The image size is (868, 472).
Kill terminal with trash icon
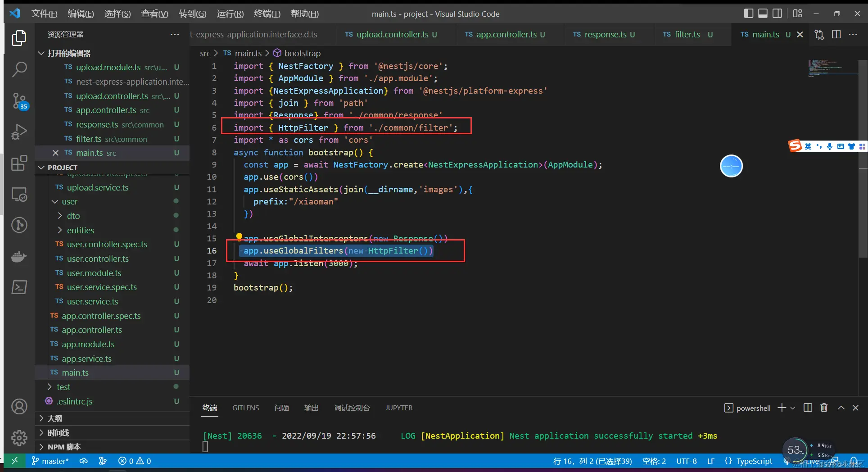824,408
